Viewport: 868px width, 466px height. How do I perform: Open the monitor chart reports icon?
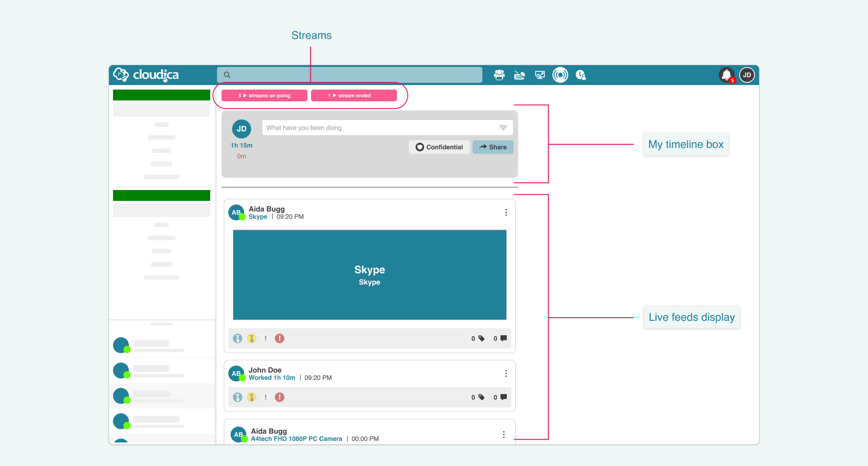540,75
